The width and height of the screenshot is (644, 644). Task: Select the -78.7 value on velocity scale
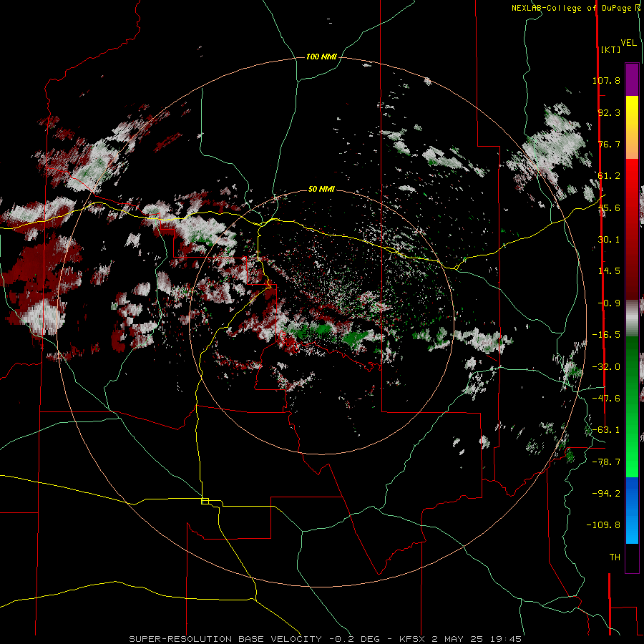tap(606, 462)
